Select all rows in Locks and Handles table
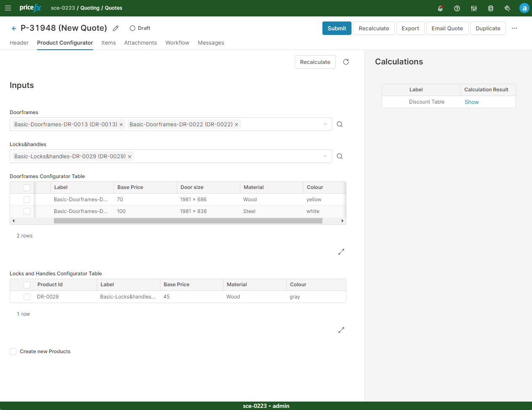This screenshot has height=410, width=532. [x=27, y=285]
